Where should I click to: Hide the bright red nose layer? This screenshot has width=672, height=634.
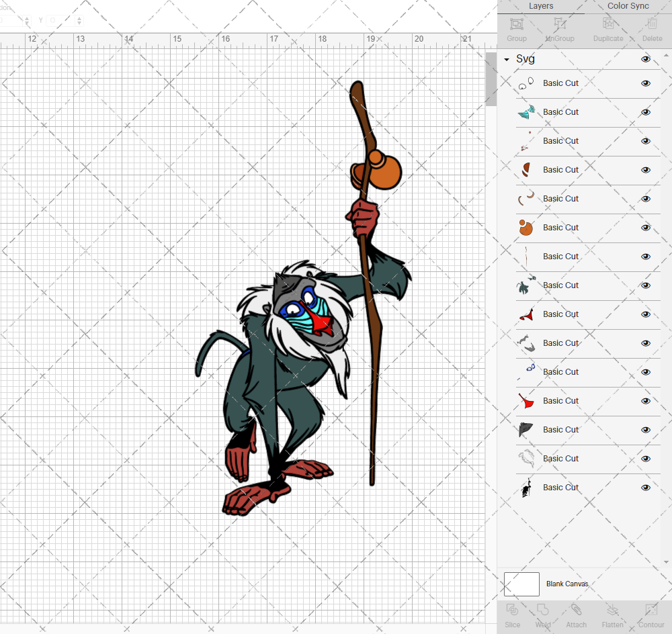pos(645,401)
